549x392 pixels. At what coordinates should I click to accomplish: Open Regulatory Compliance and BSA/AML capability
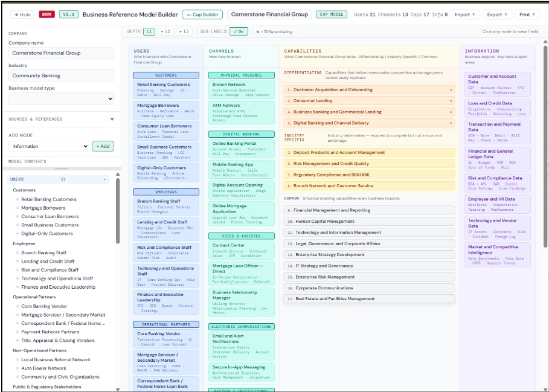pyautogui.click(x=369, y=175)
